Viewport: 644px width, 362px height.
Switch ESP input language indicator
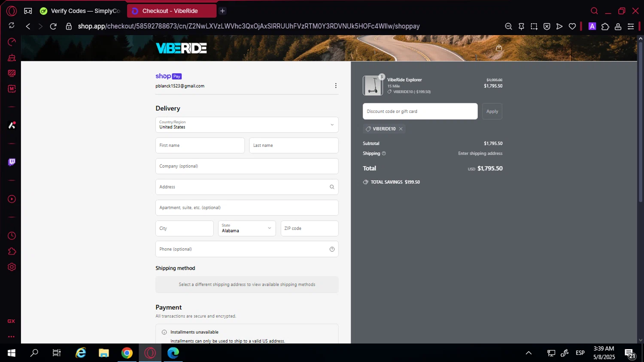click(580, 353)
